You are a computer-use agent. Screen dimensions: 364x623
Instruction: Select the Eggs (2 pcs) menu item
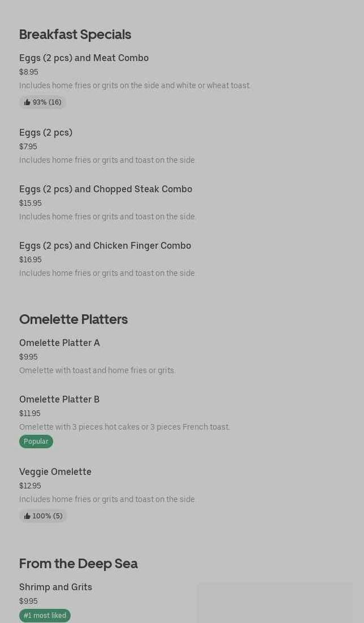[46, 132]
